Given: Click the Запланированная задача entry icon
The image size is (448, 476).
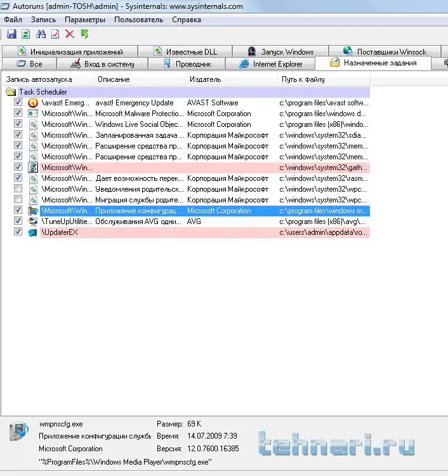Looking at the screenshot, I should pos(33,135).
